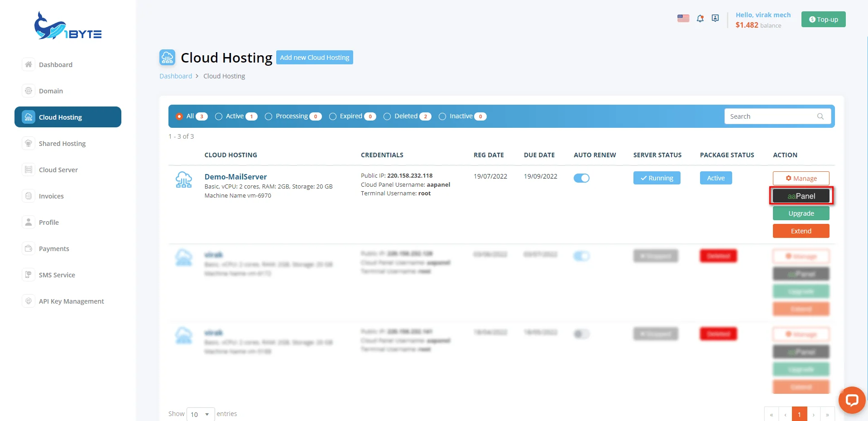Screen dimensions: 868x421
Task: Click Upgrade for Demo-MailServer
Action: pyautogui.click(x=801, y=213)
